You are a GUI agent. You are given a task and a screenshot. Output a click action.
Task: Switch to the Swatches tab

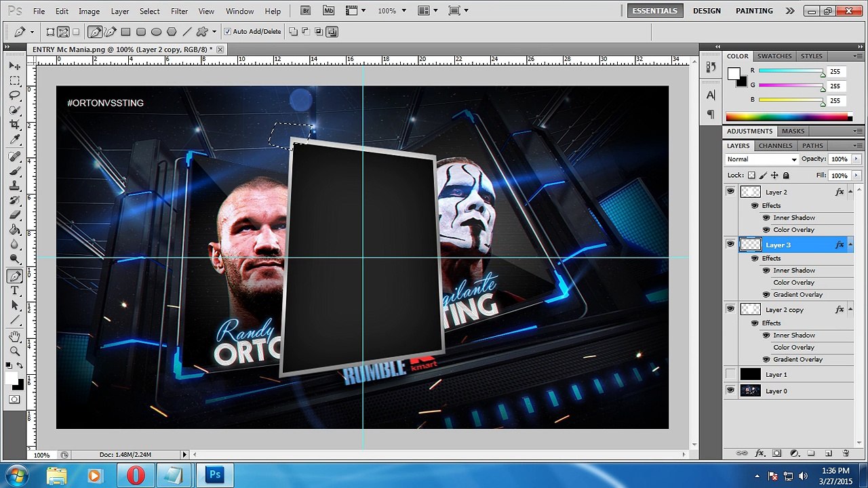tap(774, 56)
